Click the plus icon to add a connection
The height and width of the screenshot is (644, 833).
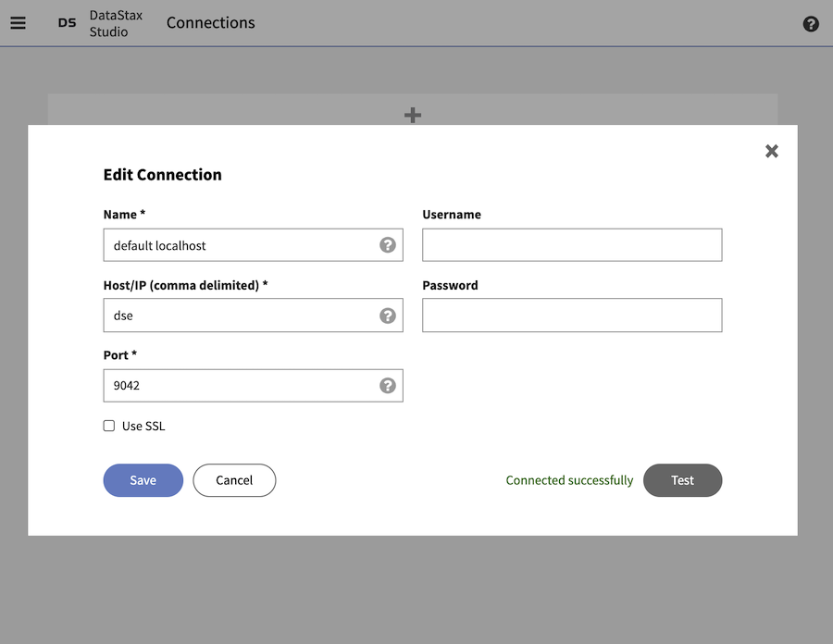pyautogui.click(x=413, y=115)
